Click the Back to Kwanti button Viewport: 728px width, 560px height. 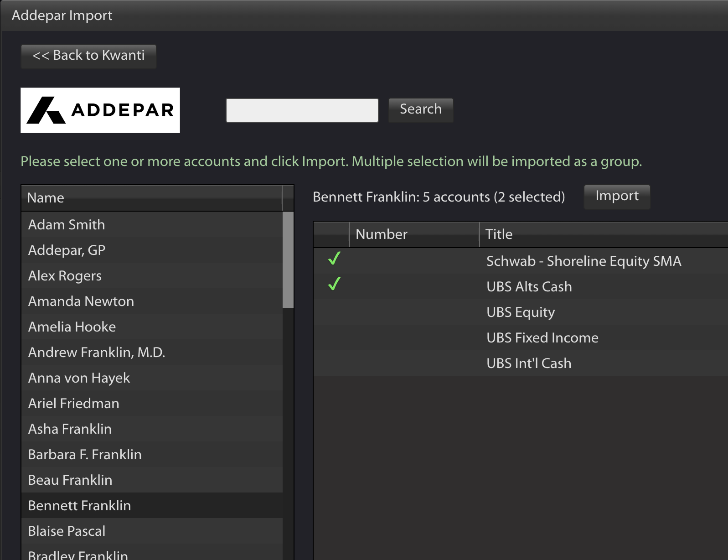88,56
